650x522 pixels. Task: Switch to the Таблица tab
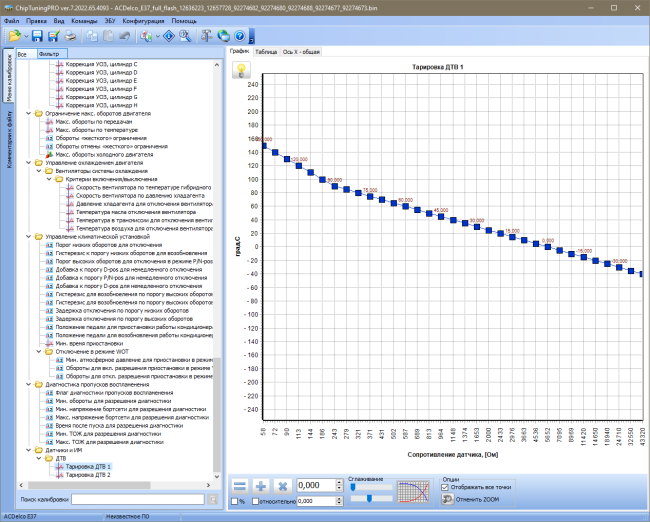266,52
